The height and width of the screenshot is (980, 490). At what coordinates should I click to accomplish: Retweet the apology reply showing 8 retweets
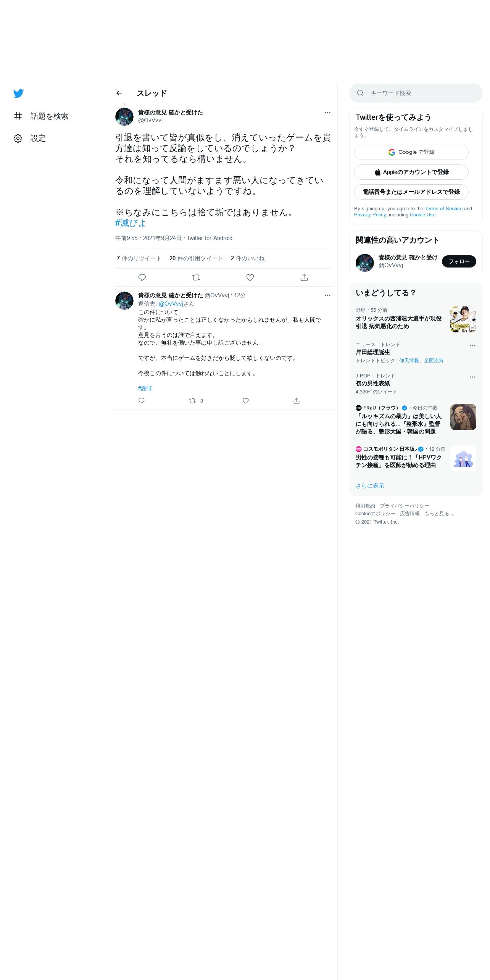196,401
